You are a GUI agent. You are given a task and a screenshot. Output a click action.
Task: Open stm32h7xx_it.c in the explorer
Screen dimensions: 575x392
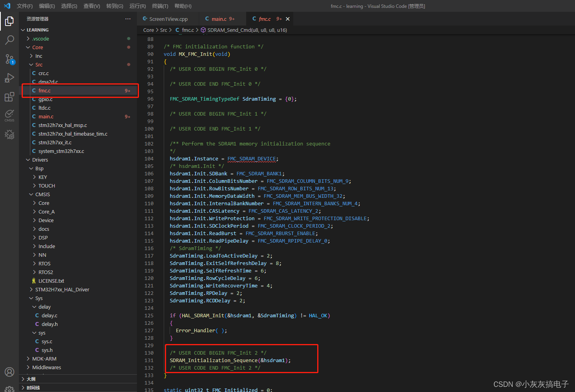tap(55, 142)
